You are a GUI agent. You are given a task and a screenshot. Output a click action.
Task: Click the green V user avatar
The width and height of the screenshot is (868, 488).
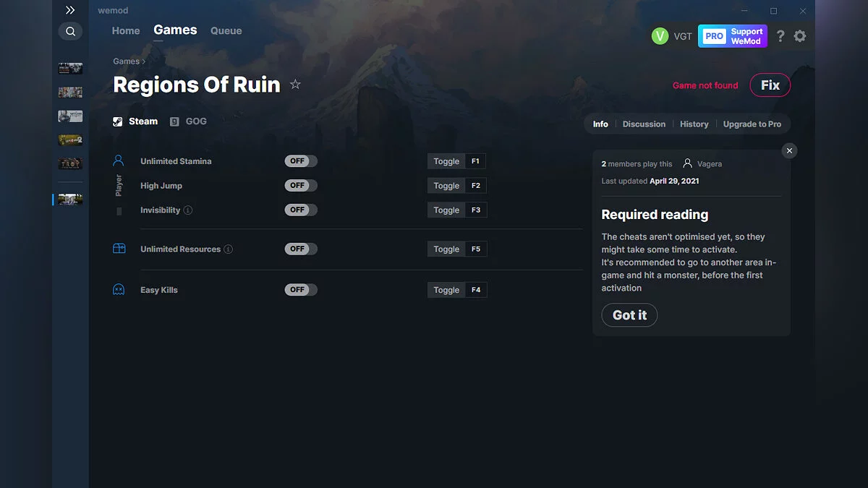660,36
